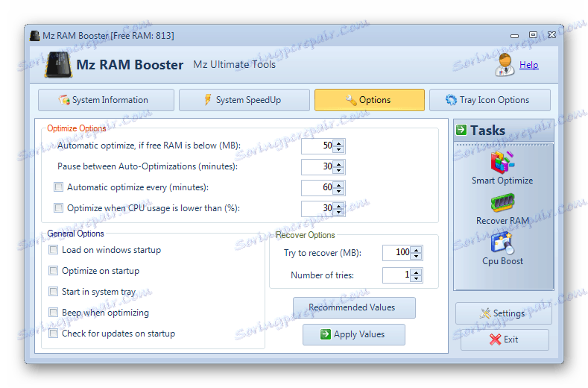
Task: Check Check for updates on startup
Action: pyautogui.click(x=53, y=334)
